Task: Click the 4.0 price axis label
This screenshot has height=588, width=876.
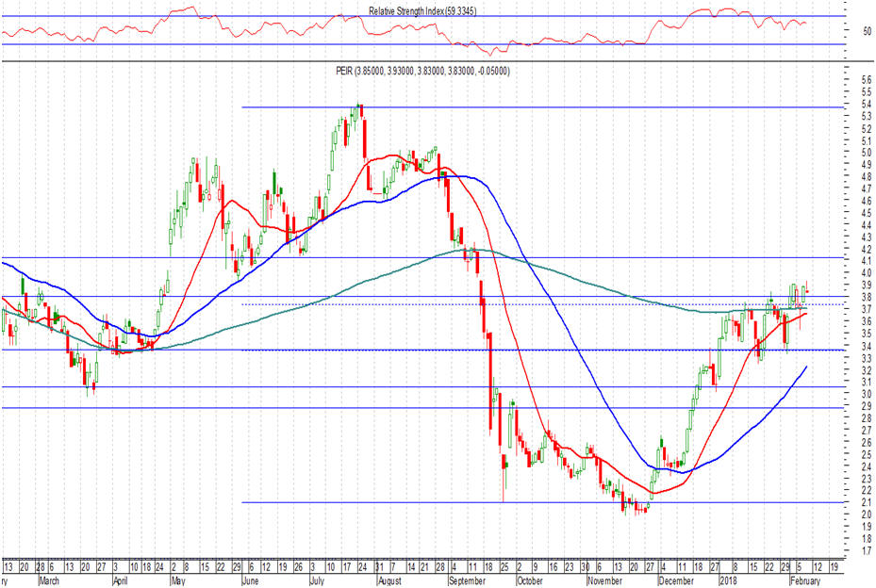Action: click(867, 273)
